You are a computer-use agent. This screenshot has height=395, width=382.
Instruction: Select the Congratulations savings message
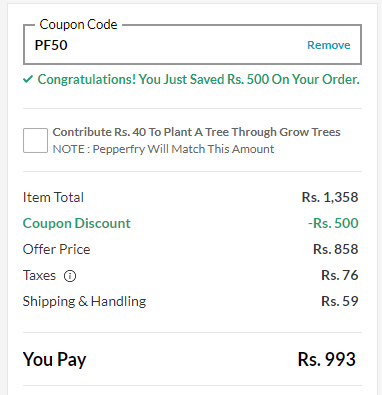pos(199,80)
